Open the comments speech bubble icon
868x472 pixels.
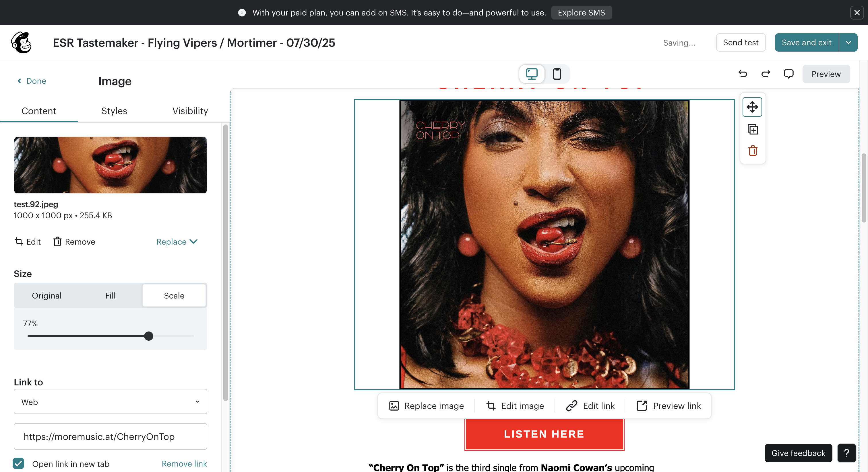788,74
